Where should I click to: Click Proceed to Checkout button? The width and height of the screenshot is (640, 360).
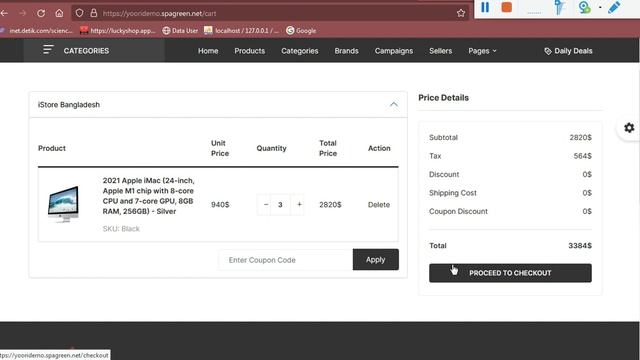[510, 273]
